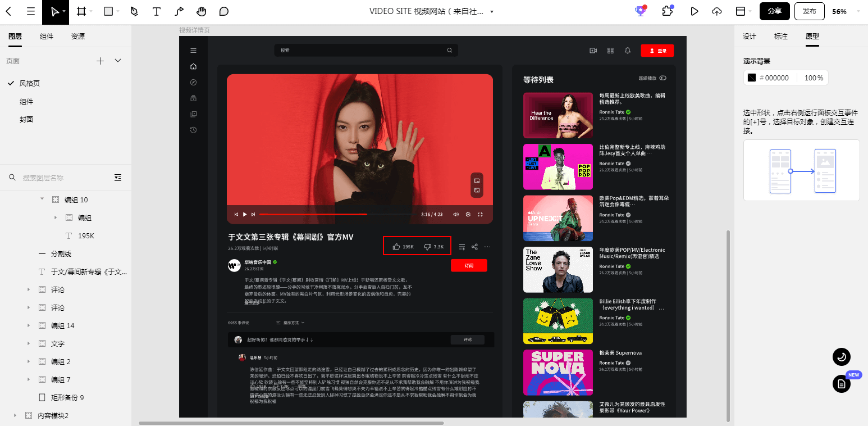This screenshot has height=426, width=868.
Task: Expand the 文字 layer group
Action: coord(29,343)
